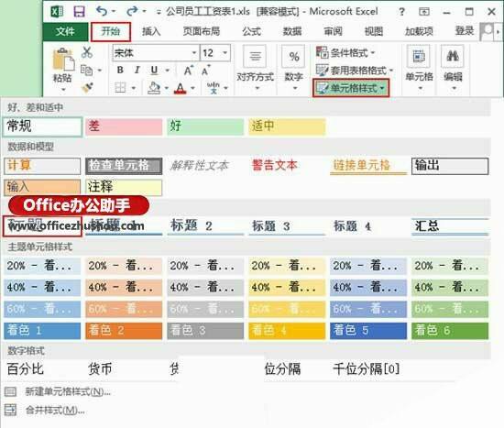Image resolution: width=504 pixels, height=428 pixels.
Task: Switch to the 页面布局 Page Layout tab
Action: [x=202, y=31]
